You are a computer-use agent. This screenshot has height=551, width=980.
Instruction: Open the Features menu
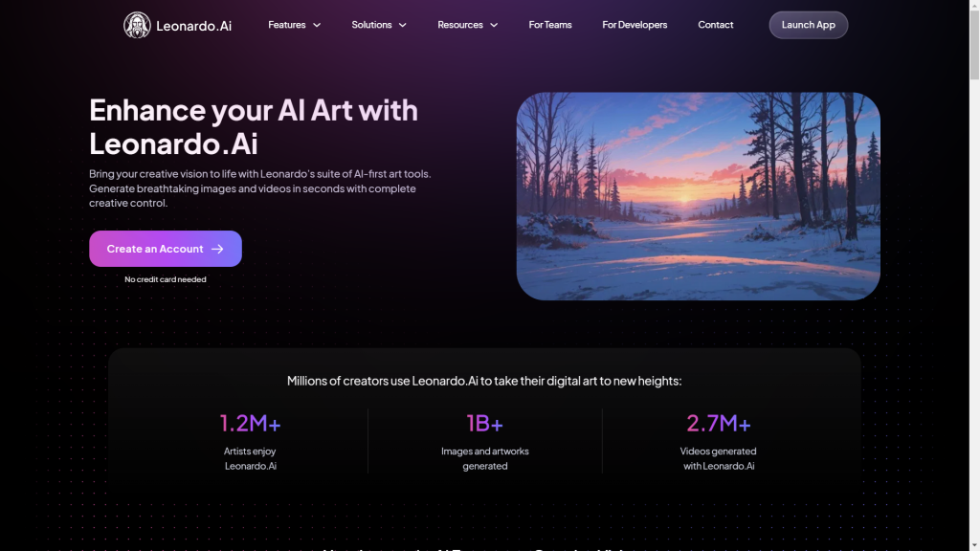coord(295,25)
